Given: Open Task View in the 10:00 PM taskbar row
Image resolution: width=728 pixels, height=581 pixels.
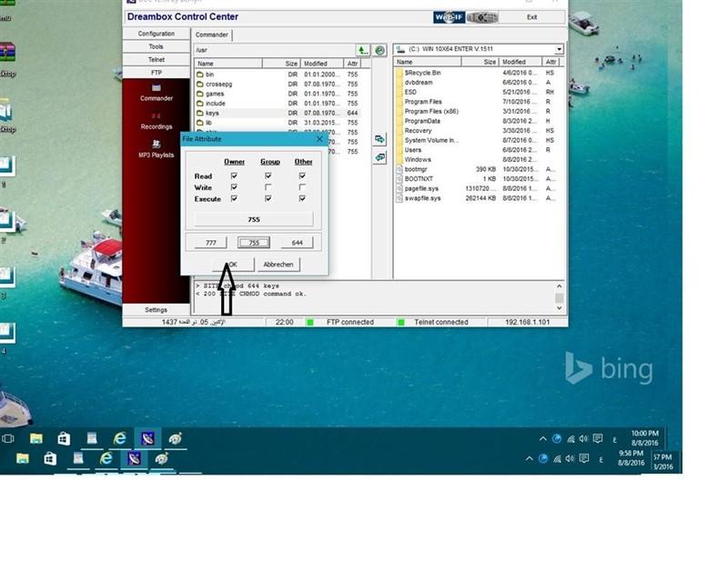Looking at the screenshot, I should [x=8, y=438].
